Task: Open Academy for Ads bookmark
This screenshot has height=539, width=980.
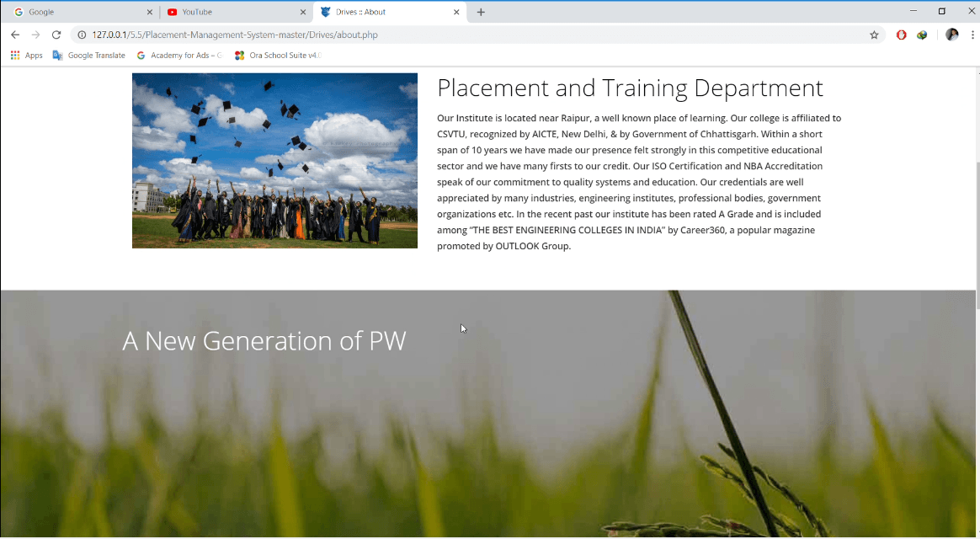Action: pos(179,56)
